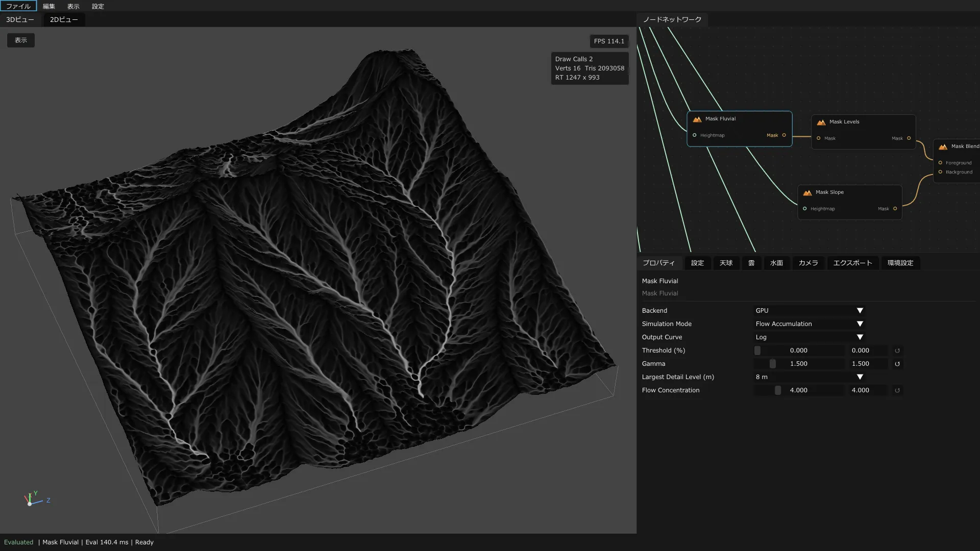Click the Mask Levels node mountain icon
This screenshot has width=980, height=551.
(821, 122)
